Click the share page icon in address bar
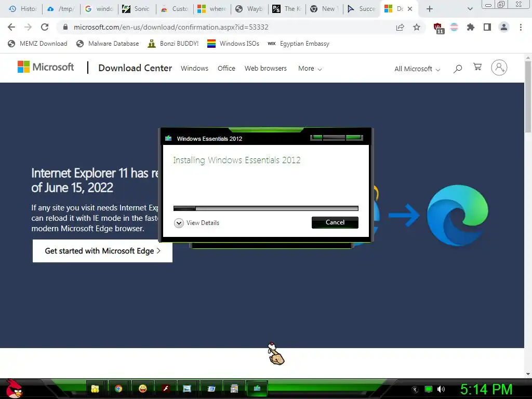 point(400,27)
